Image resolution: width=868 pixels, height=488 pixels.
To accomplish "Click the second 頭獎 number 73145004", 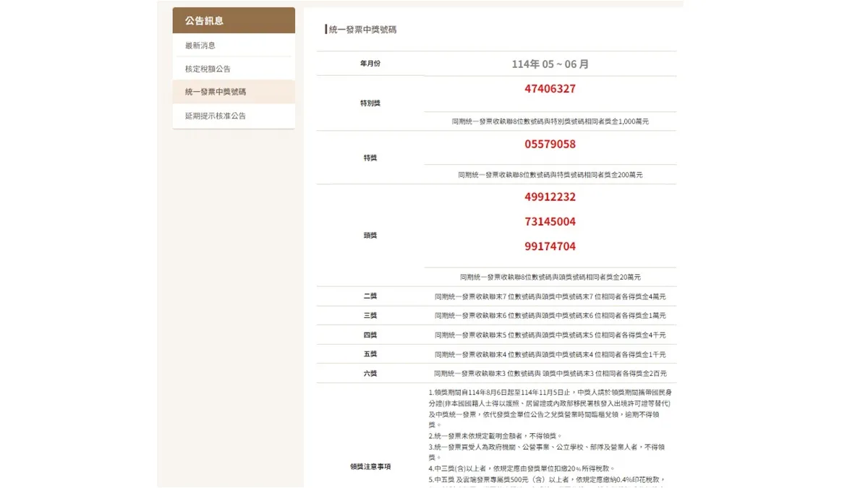I will (x=550, y=222).
